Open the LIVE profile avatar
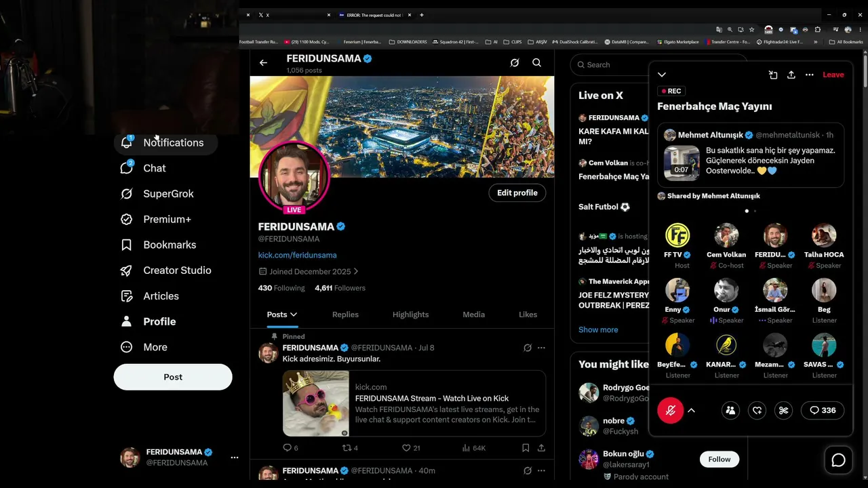The image size is (868, 488). click(294, 176)
